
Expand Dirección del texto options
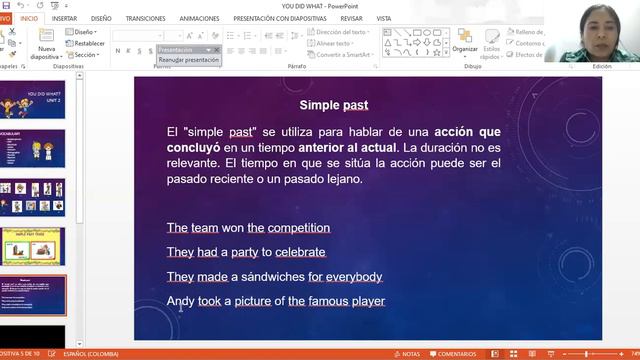[338, 32]
